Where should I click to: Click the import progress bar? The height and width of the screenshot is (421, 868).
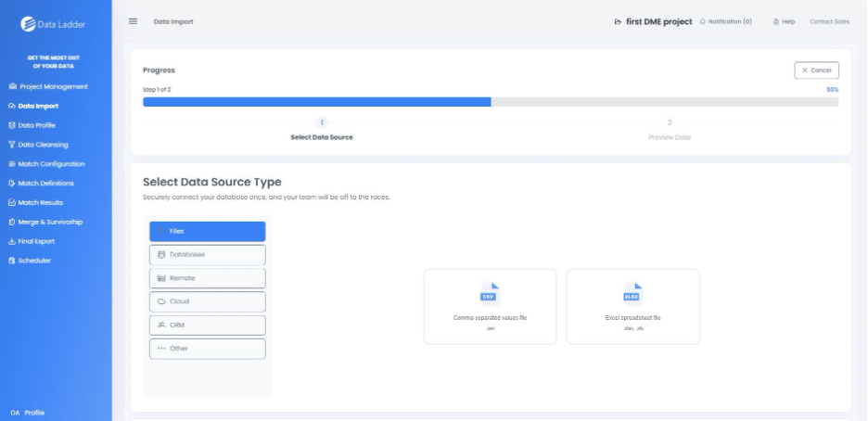pyautogui.click(x=491, y=102)
